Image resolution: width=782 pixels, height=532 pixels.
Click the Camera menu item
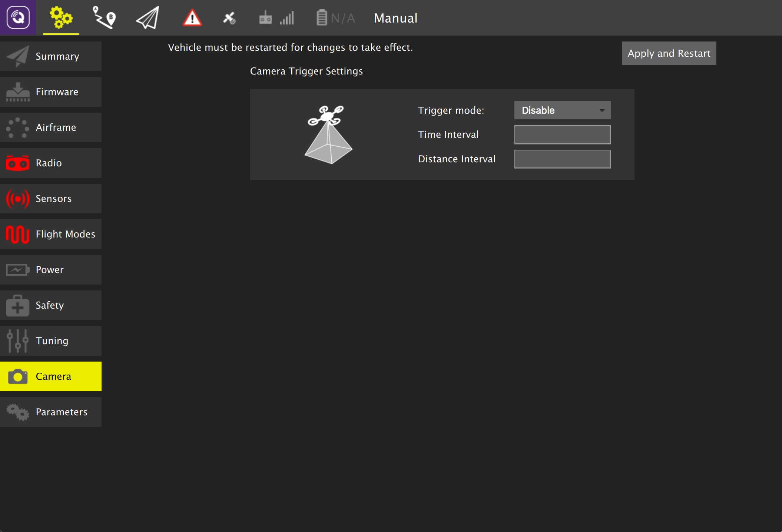pos(53,376)
